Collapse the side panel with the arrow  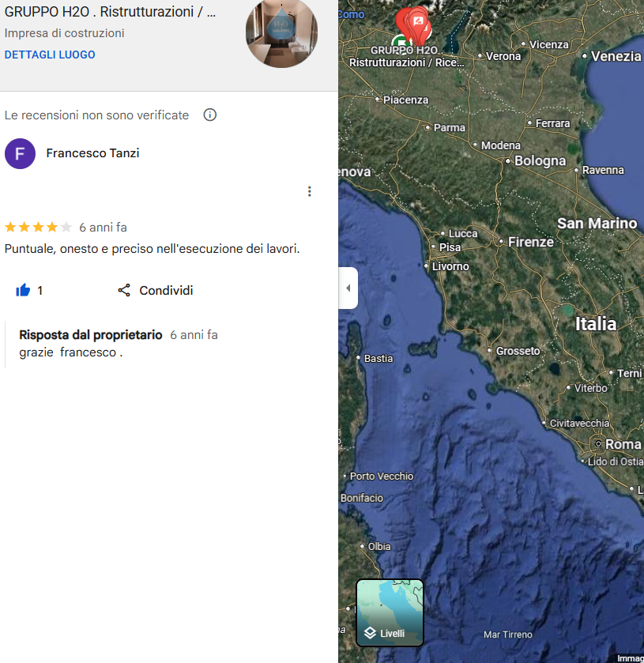(x=348, y=288)
